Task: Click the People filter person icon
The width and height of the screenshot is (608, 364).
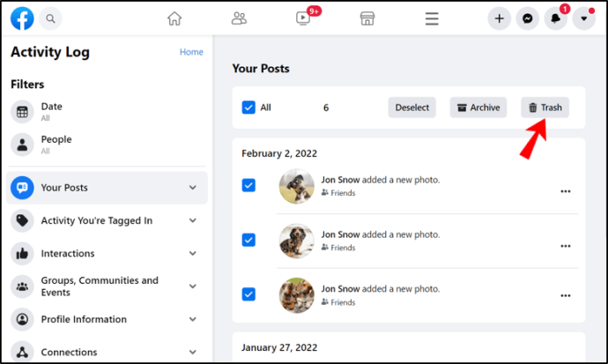Action: pyautogui.click(x=22, y=145)
